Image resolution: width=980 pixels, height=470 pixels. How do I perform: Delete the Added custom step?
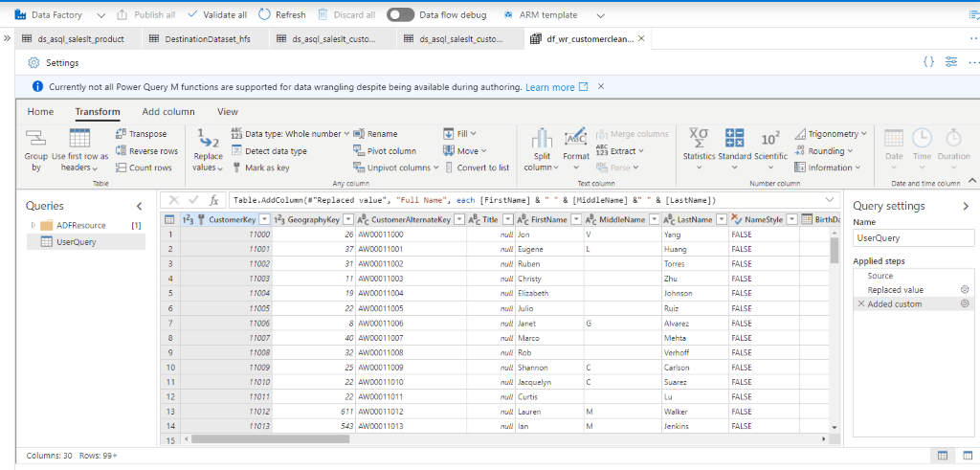(x=861, y=303)
